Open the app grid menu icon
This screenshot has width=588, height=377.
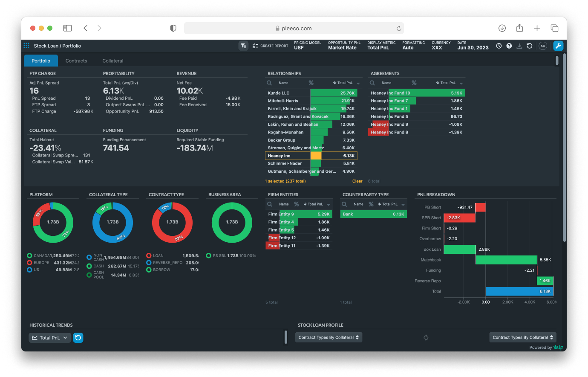(x=26, y=46)
